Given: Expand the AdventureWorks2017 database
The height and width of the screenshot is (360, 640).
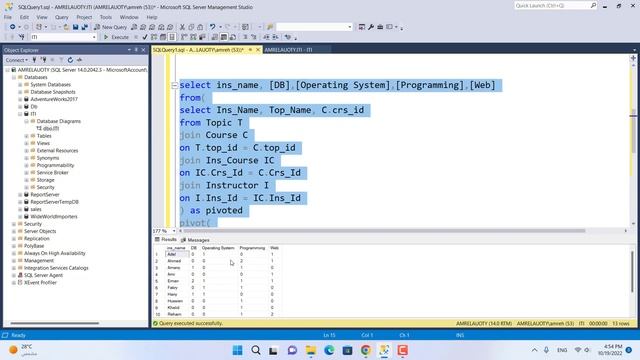Looking at the screenshot, I should (20, 99).
